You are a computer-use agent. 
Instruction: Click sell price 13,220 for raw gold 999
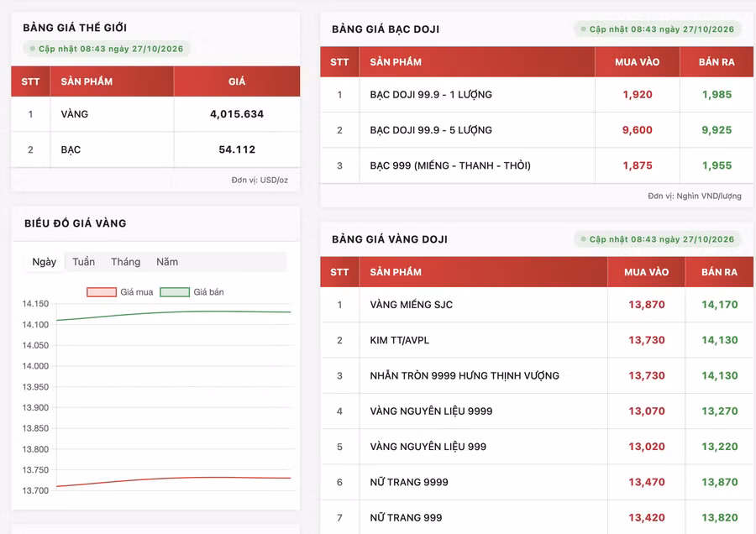(720, 447)
